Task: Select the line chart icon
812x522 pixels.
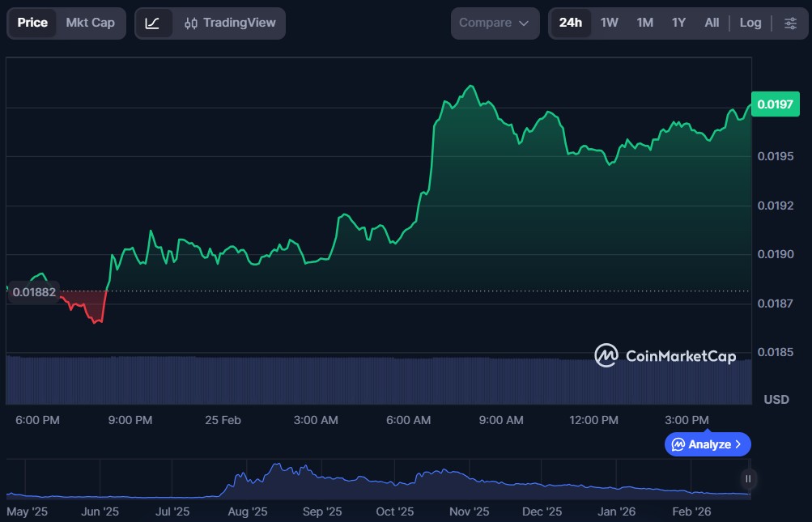Action: tap(152, 23)
